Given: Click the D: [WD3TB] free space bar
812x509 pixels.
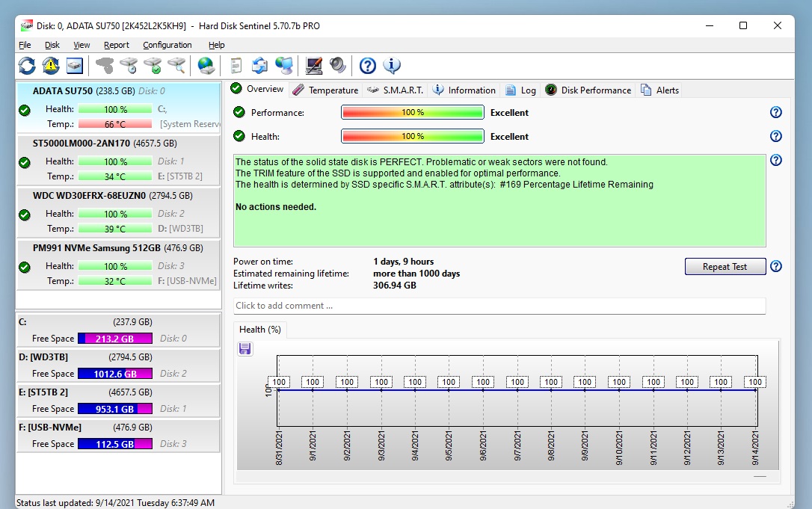Looking at the screenshot, I should click(114, 374).
